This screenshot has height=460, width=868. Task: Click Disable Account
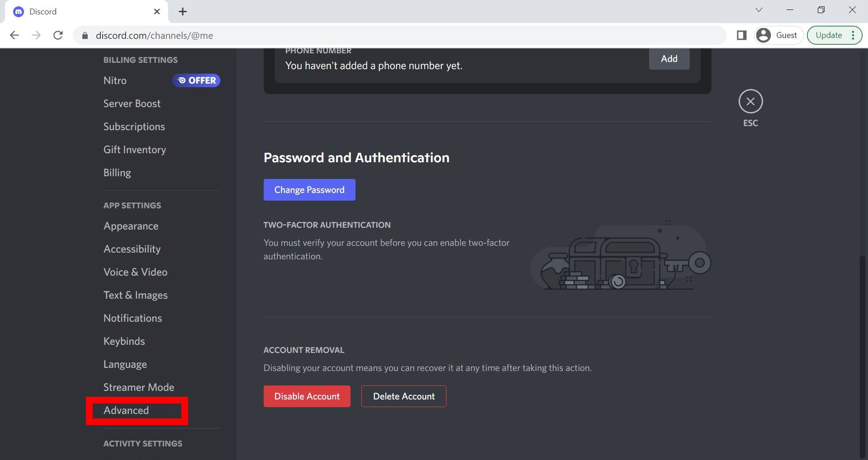click(307, 396)
